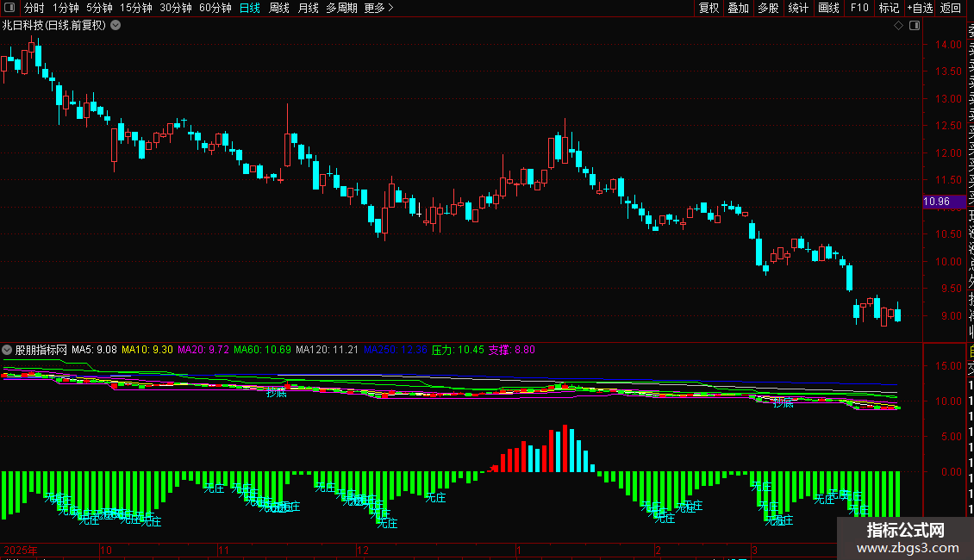Switch to 周线 weekly chart tab
This screenshot has height=560, width=974.
tap(279, 8)
